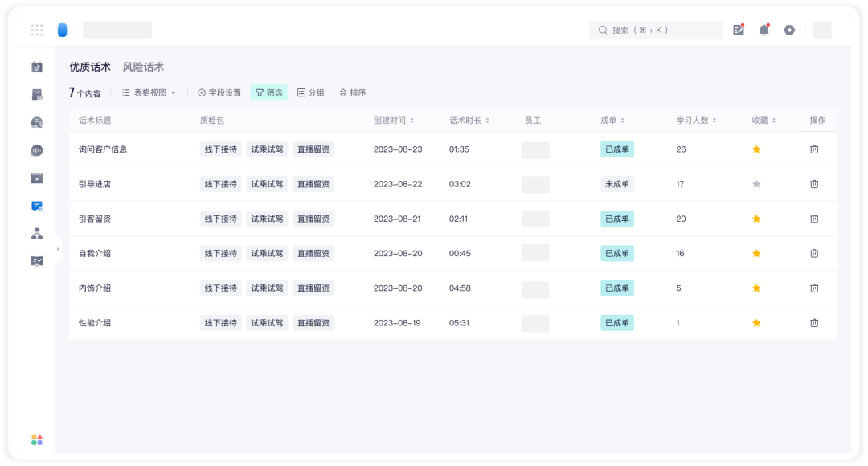
Task: Collapse the sidebar with the chevron handle
Action: coord(58,250)
